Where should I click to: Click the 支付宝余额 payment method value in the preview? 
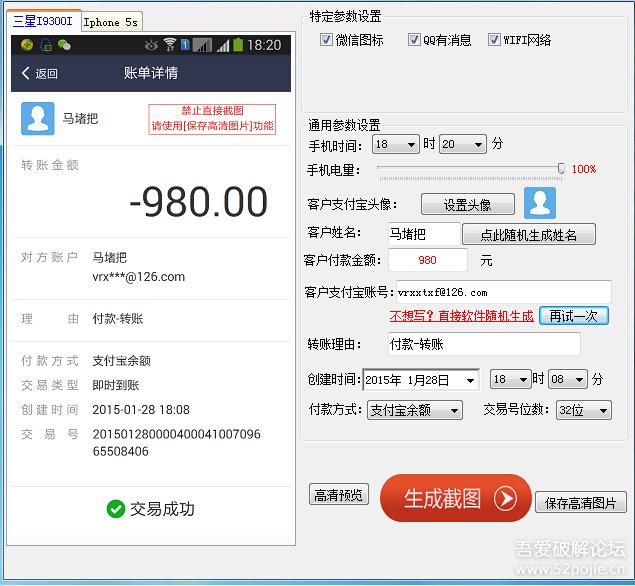[x=121, y=361]
